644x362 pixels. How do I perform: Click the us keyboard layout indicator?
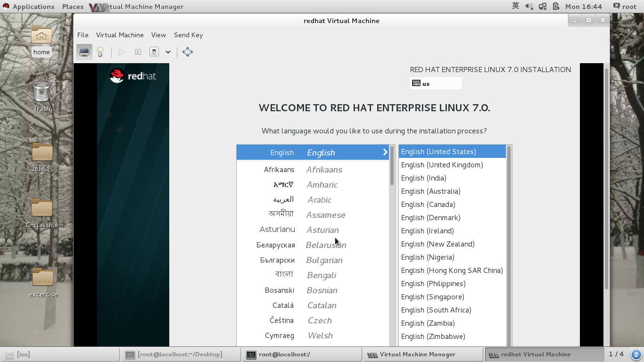click(x=436, y=83)
